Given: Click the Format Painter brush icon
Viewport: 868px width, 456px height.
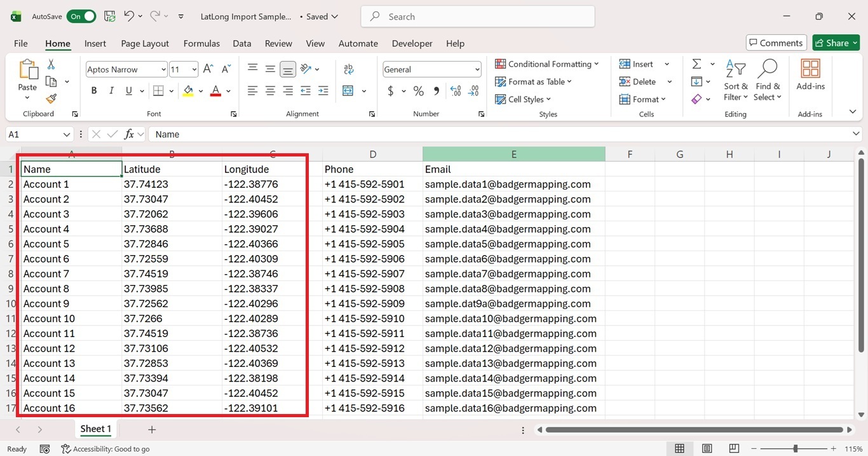Looking at the screenshot, I should [51, 99].
